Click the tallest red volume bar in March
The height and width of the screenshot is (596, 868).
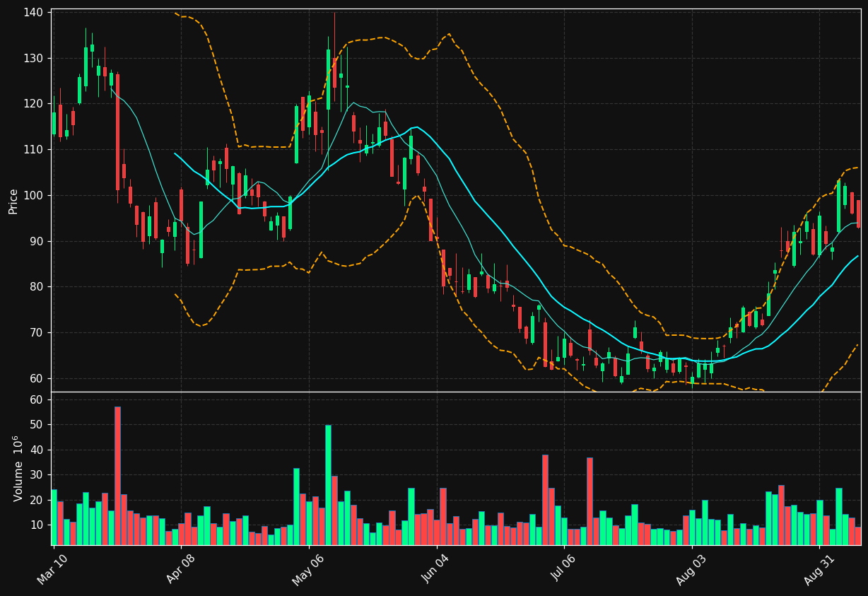117,476
